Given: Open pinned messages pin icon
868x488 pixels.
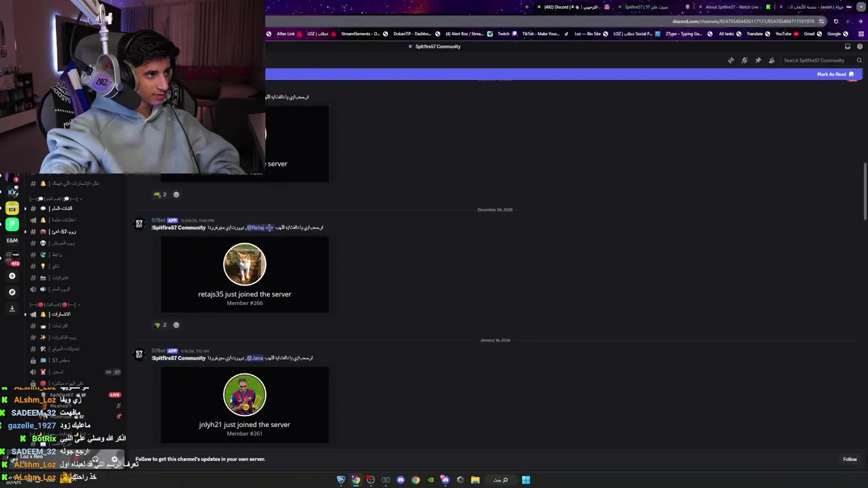Looking at the screenshot, I should click(x=757, y=60).
